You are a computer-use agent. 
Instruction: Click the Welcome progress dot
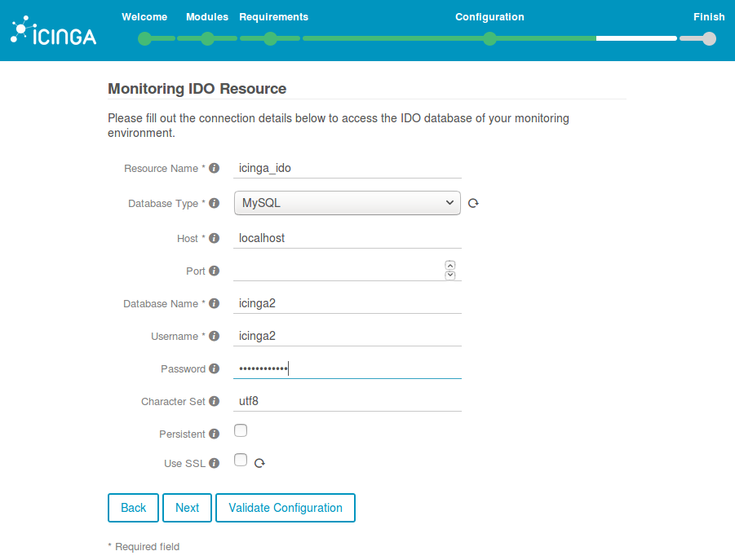145,39
